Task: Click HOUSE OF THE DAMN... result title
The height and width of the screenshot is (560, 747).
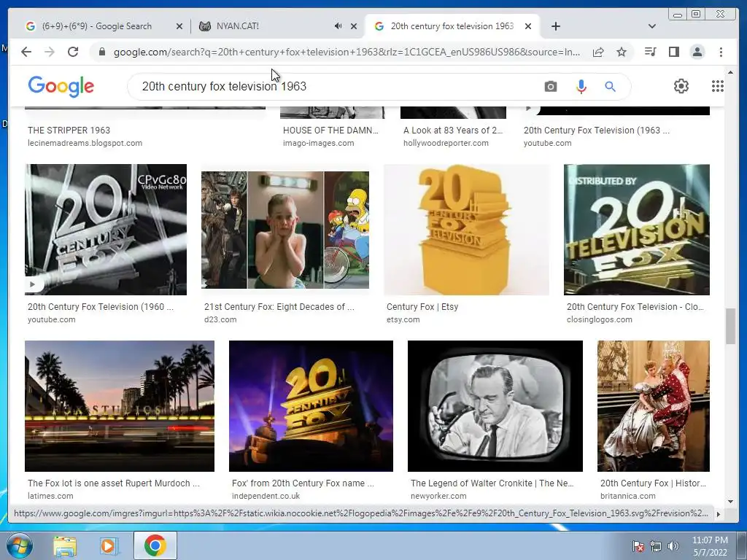Action: [x=330, y=131]
